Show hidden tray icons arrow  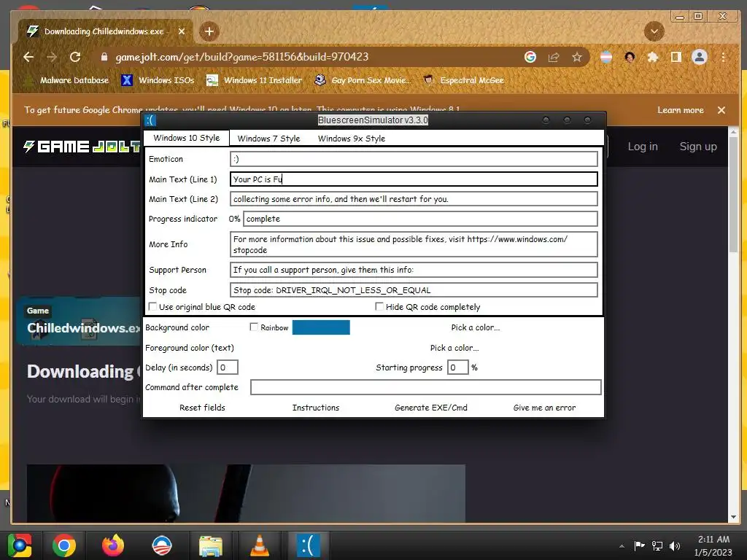click(622, 546)
